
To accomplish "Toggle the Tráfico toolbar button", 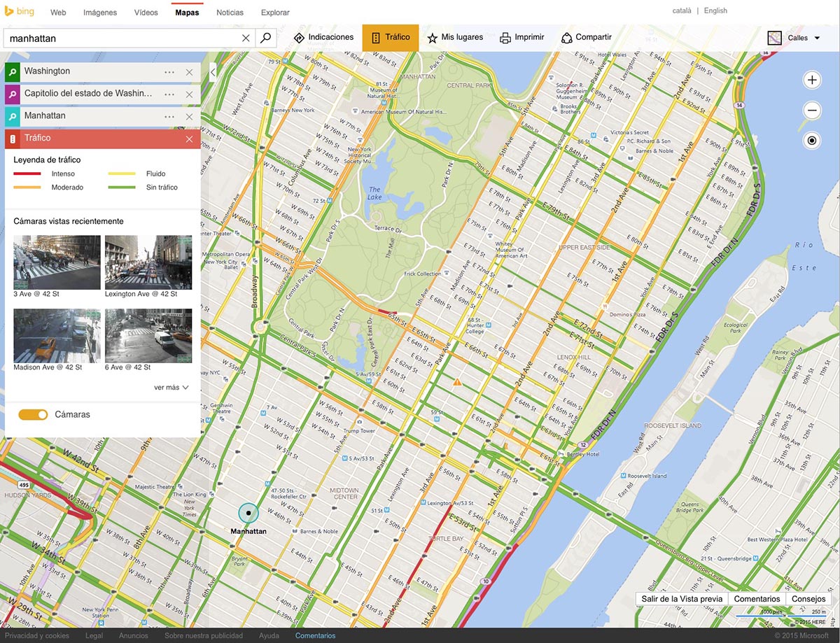I will click(x=391, y=38).
